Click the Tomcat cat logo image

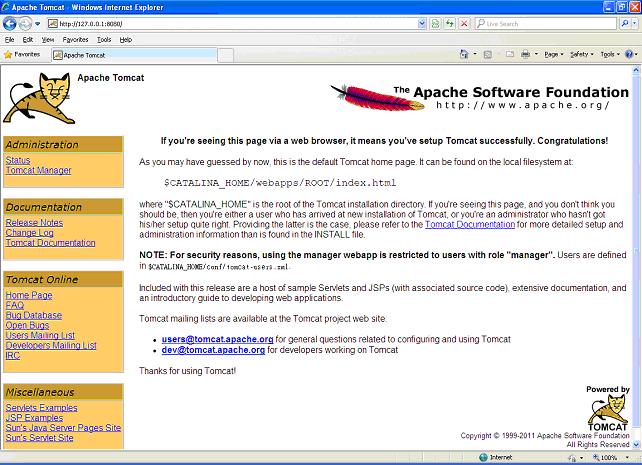coord(39,98)
